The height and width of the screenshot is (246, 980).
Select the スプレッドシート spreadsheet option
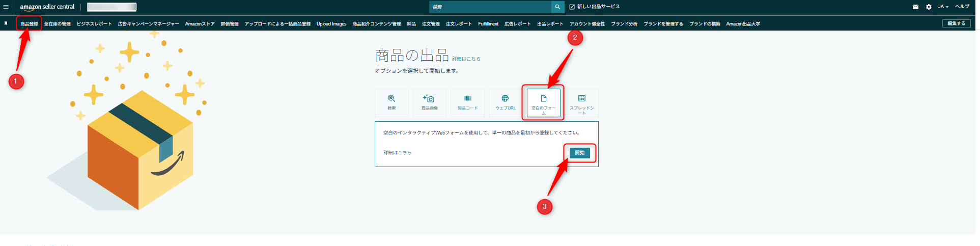(x=581, y=102)
